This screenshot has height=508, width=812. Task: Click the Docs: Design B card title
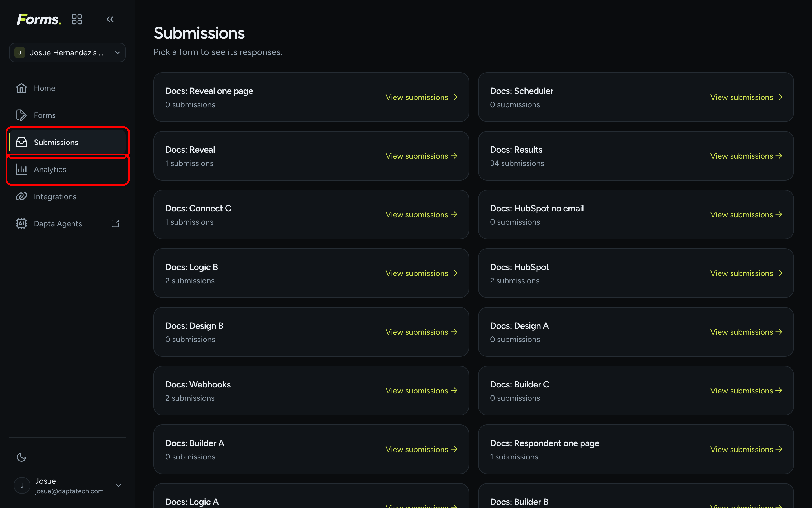tap(194, 326)
